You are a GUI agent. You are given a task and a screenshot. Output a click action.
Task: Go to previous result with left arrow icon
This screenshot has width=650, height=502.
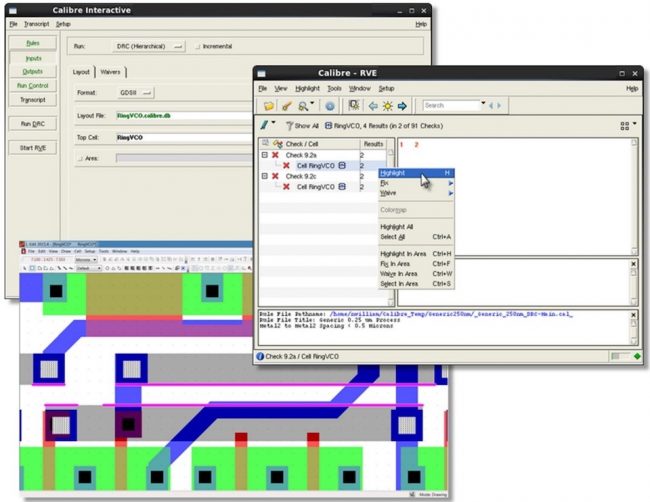pyautogui.click(x=373, y=106)
